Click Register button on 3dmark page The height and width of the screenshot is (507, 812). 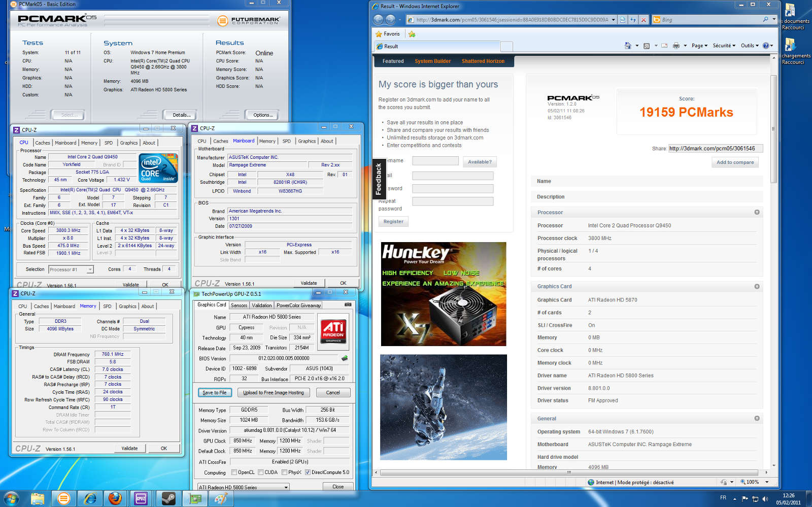[x=393, y=222]
